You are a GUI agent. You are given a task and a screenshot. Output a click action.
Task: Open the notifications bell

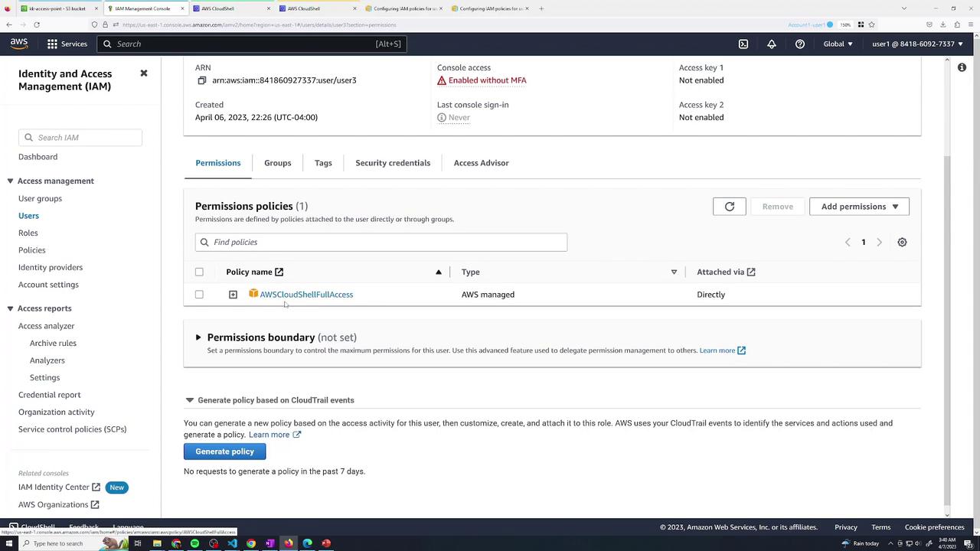[x=772, y=44]
